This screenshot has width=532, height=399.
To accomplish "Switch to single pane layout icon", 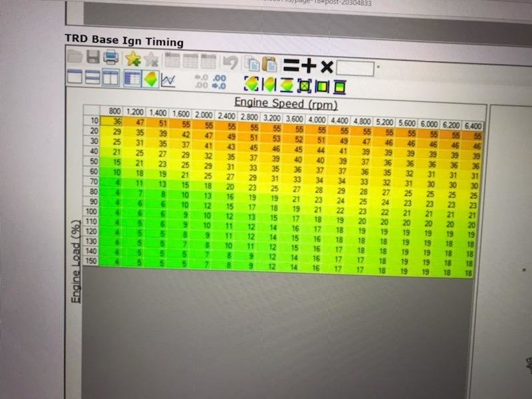I will click(74, 76).
